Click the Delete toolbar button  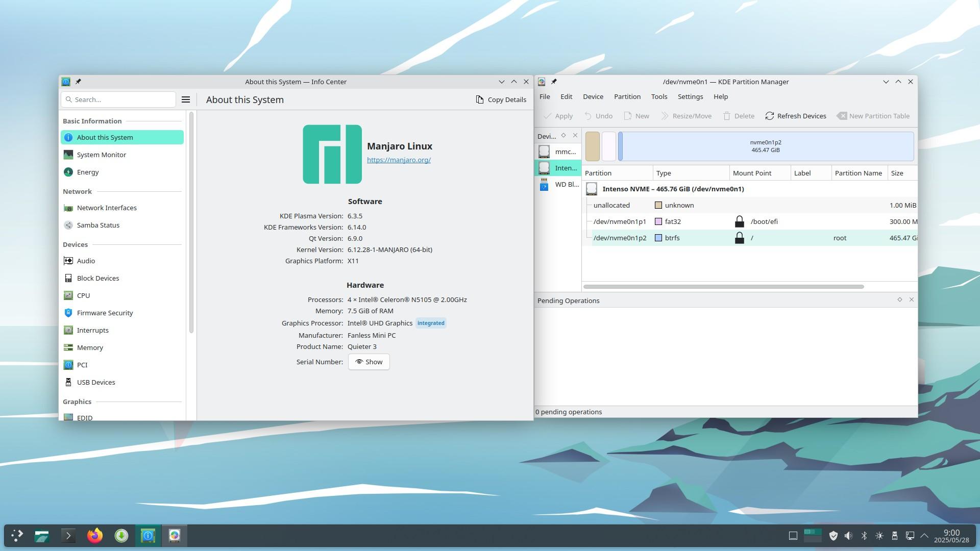(739, 116)
